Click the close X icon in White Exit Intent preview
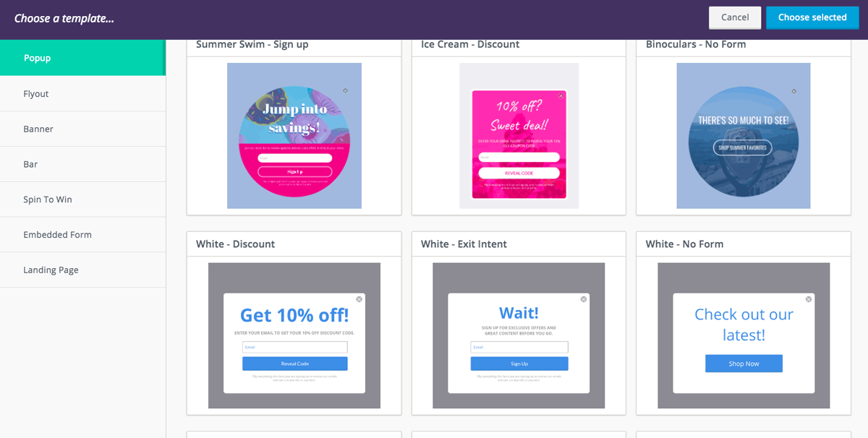The height and width of the screenshot is (438, 868). [x=584, y=299]
